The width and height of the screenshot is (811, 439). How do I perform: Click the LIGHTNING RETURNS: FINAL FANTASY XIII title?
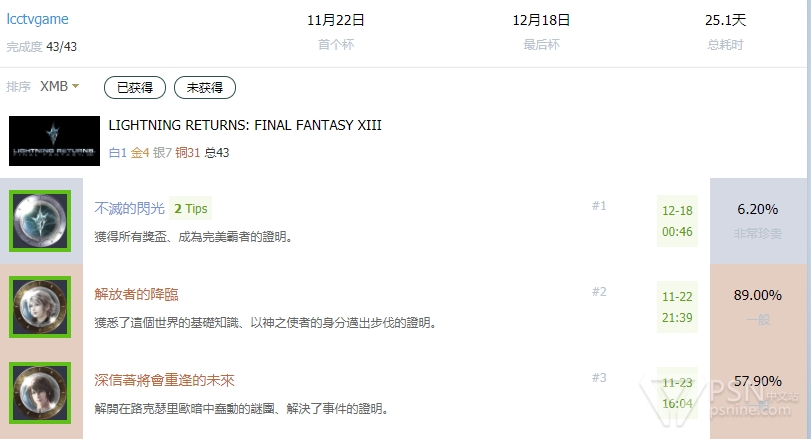click(x=245, y=125)
